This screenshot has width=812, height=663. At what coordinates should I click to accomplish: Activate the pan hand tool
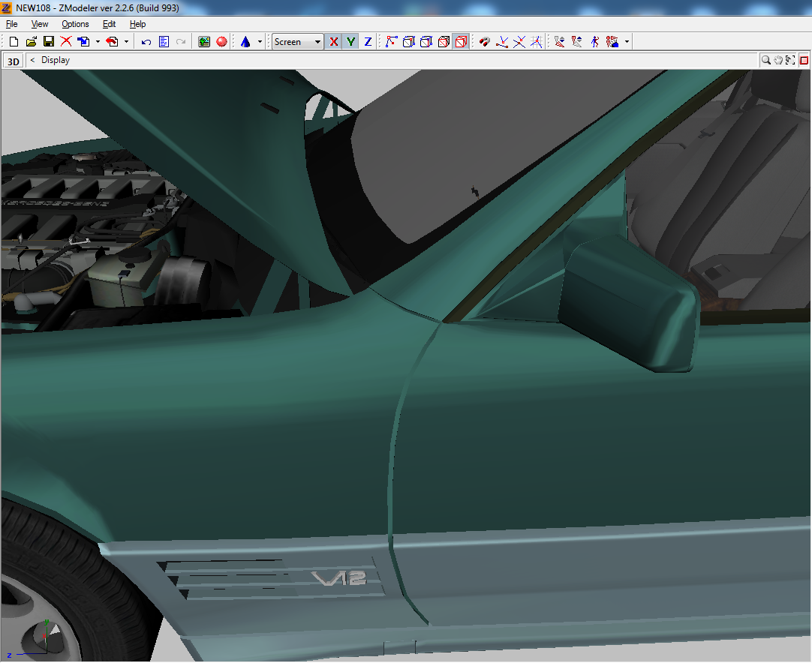(778, 59)
